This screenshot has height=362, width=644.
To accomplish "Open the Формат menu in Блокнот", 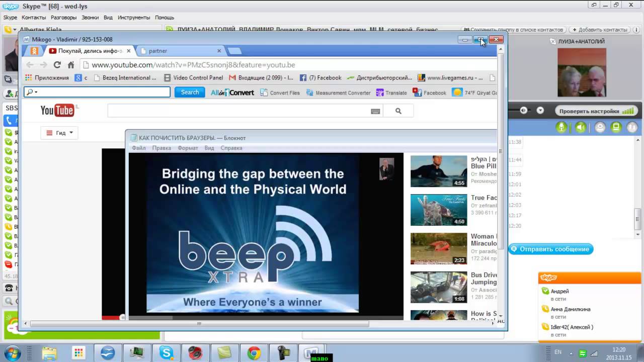I will pos(188,148).
